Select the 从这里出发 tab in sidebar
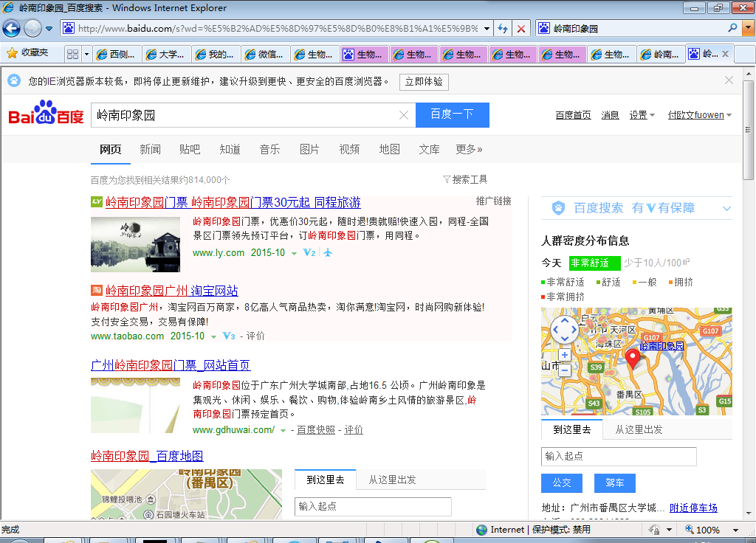 639,429
